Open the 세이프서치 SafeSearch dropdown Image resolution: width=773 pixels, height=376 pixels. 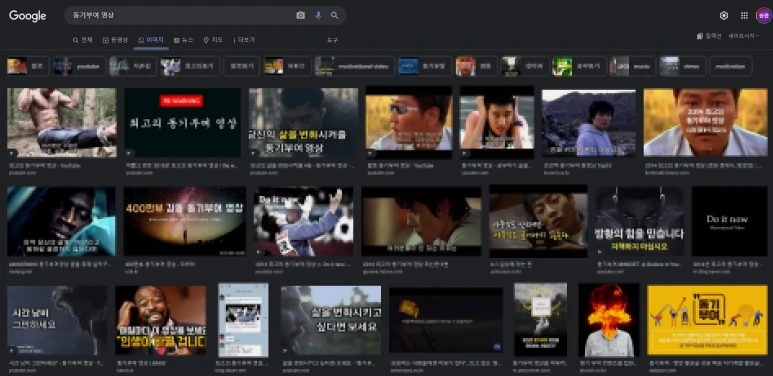(743, 36)
